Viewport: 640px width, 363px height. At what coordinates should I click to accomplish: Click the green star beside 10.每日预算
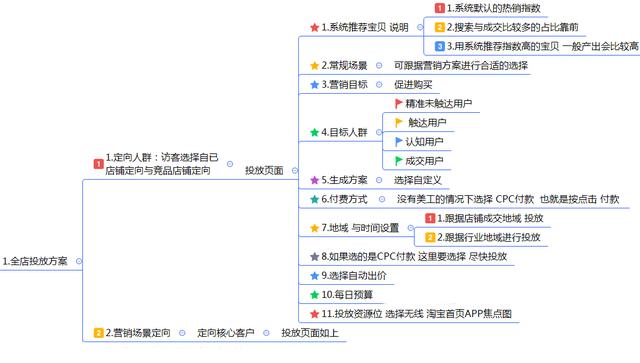tap(314, 295)
